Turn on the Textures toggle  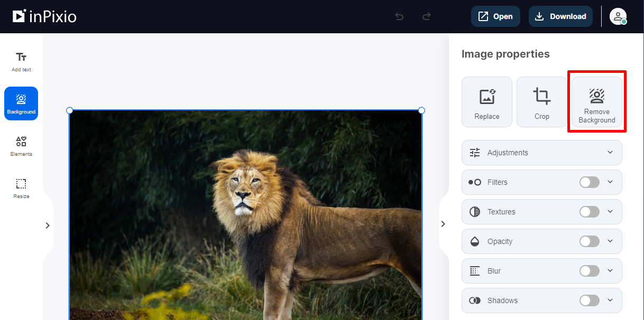click(589, 212)
